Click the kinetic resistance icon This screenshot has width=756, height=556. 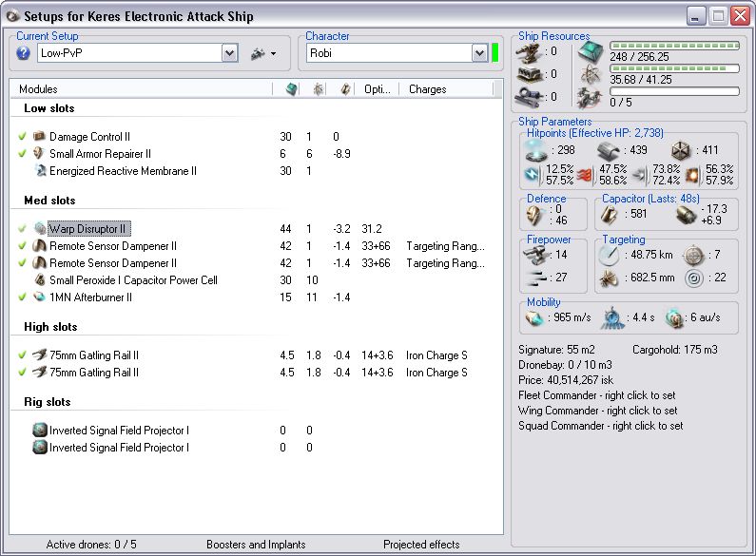(x=640, y=175)
